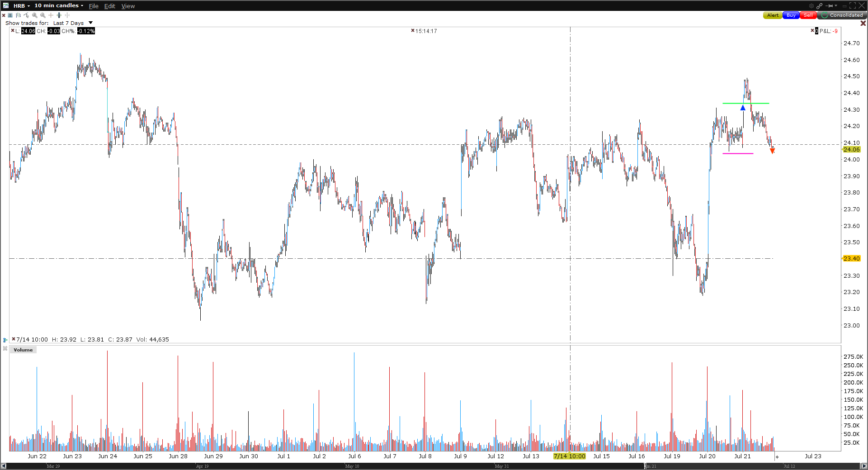Maximize chart with the fullscreen brackets icon
This screenshot has height=470, width=868.
[x=853, y=6]
